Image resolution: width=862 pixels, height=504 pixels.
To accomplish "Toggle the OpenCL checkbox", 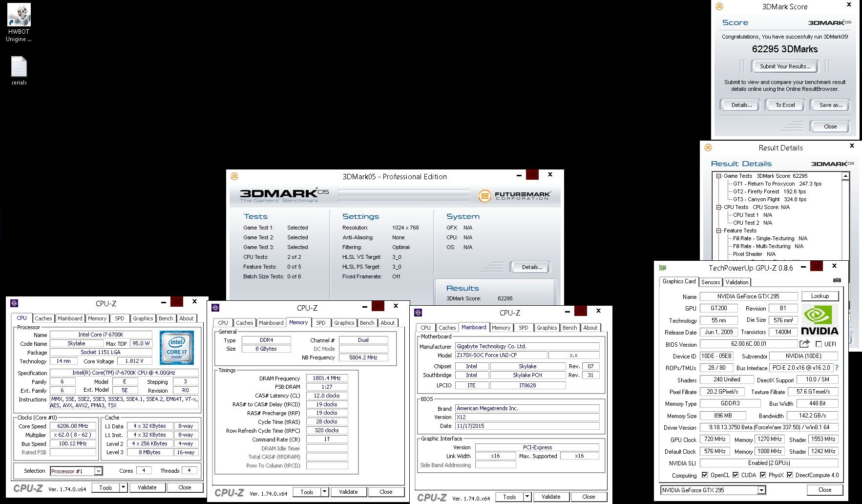I will [x=705, y=475].
